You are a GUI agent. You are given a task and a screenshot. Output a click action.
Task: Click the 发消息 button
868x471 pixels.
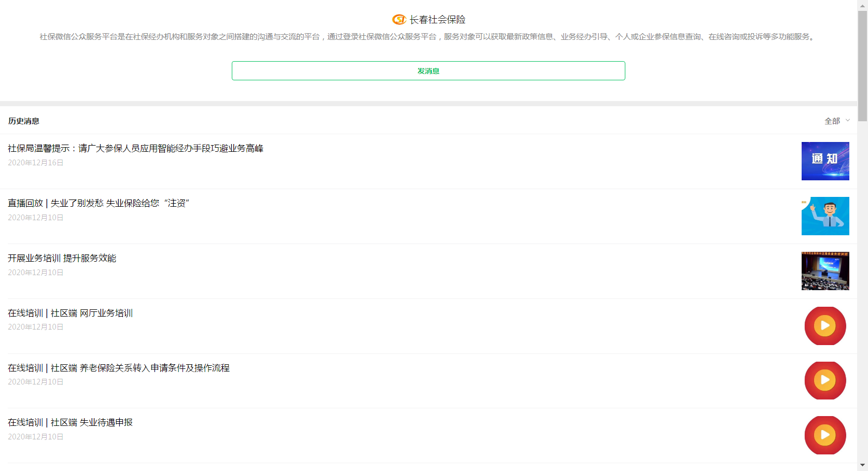(428, 71)
